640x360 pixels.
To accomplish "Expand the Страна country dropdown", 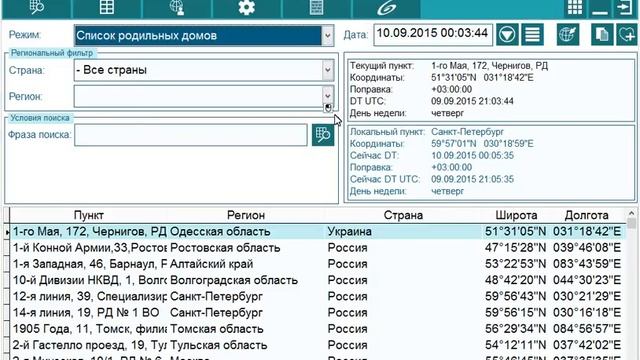I will tap(327, 70).
